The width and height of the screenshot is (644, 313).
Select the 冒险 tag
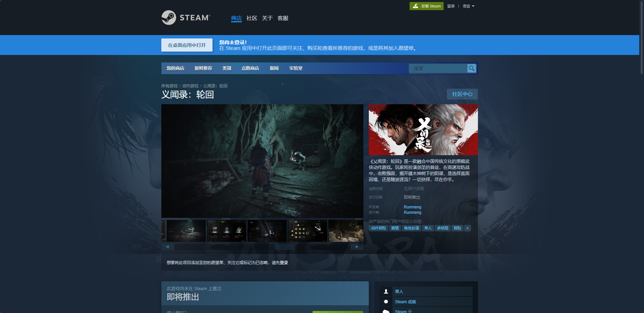457,228
